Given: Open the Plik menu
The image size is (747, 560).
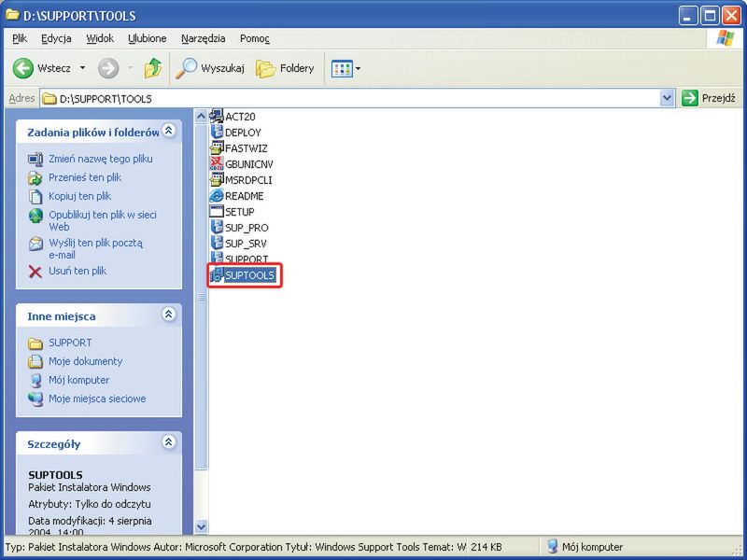Looking at the screenshot, I should [x=20, y=38].
